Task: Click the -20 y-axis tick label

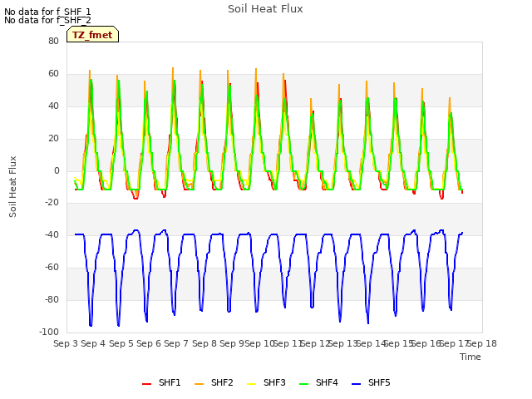Action: pyautogui.click(x=52, y=202)
